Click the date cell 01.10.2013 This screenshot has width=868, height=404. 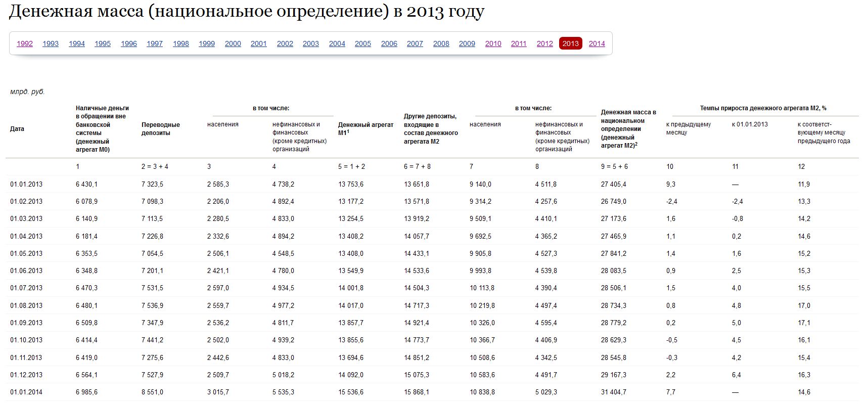pyautogui.click(x=26, y=340)
